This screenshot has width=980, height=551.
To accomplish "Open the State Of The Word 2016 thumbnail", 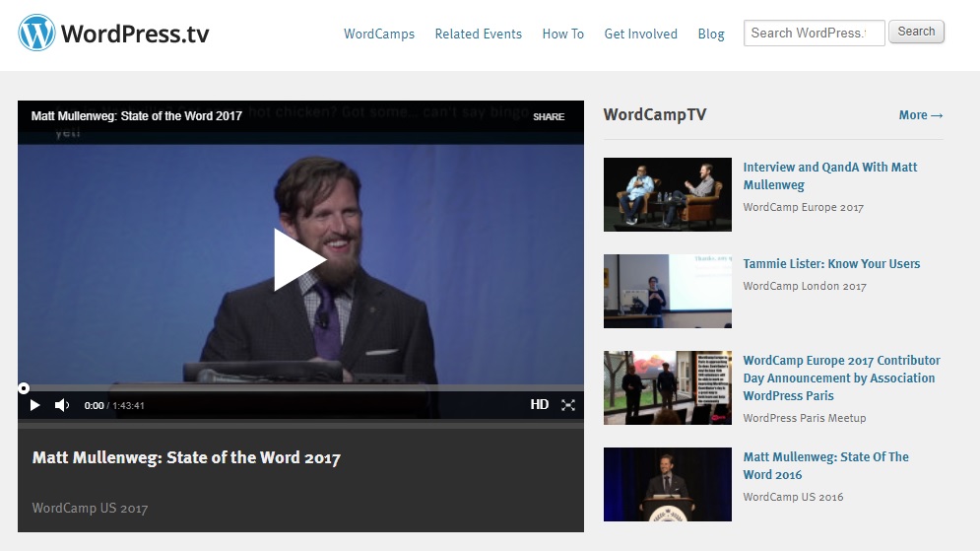I will tap(668, 484).
